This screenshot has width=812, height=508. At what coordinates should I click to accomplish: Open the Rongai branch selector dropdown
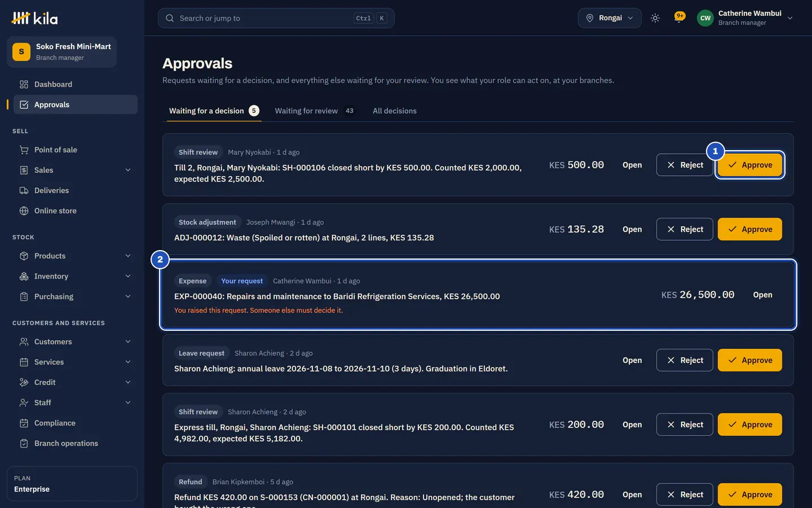[610, 18]
